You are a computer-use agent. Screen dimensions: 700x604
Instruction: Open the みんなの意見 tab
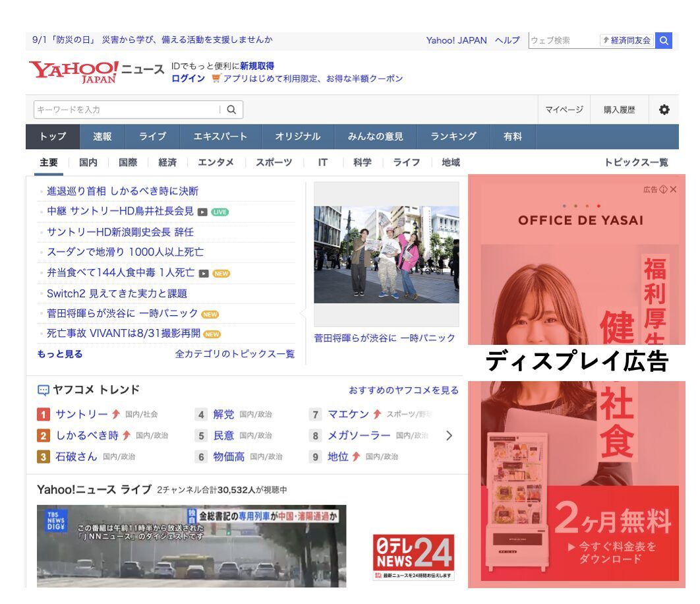376,136
